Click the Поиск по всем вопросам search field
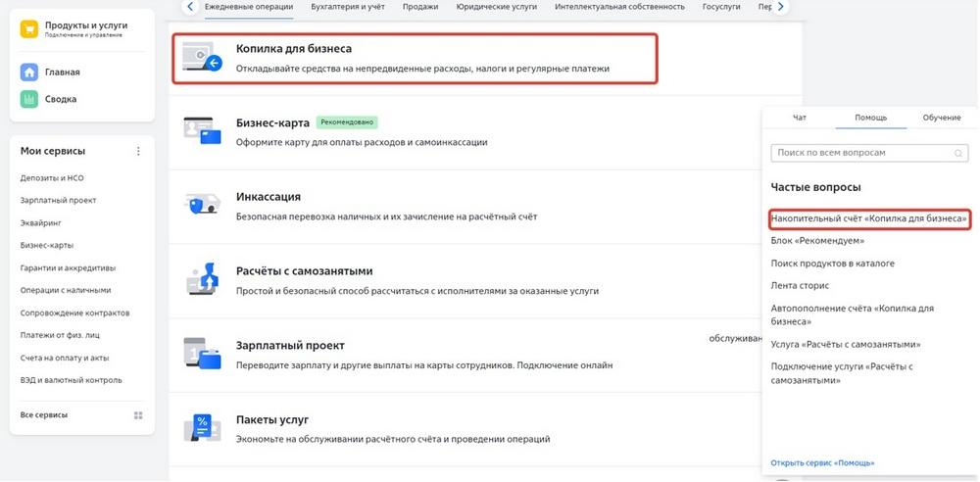This screenshot has width=980, height=482. (x=869, y=153)
